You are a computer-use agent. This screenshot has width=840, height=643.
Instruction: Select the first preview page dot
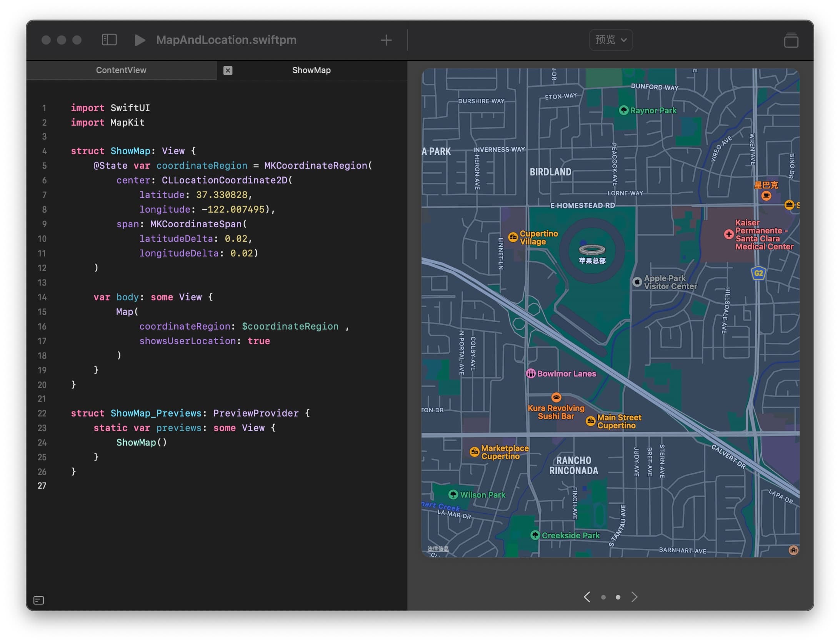pyautogui.click(x=603, y=597)
